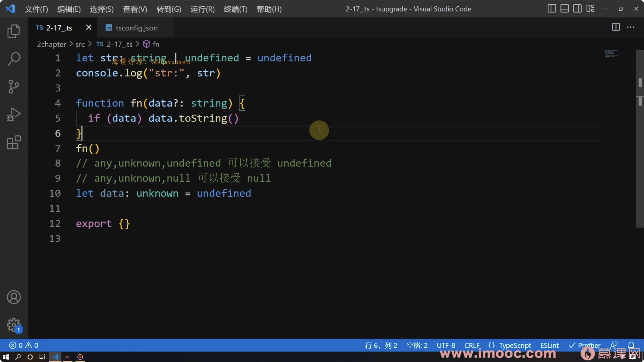Viewport: 644px width, 362px height.
Task: Expand the src breadcrumb folder
Action: click(x=80, y=44)
